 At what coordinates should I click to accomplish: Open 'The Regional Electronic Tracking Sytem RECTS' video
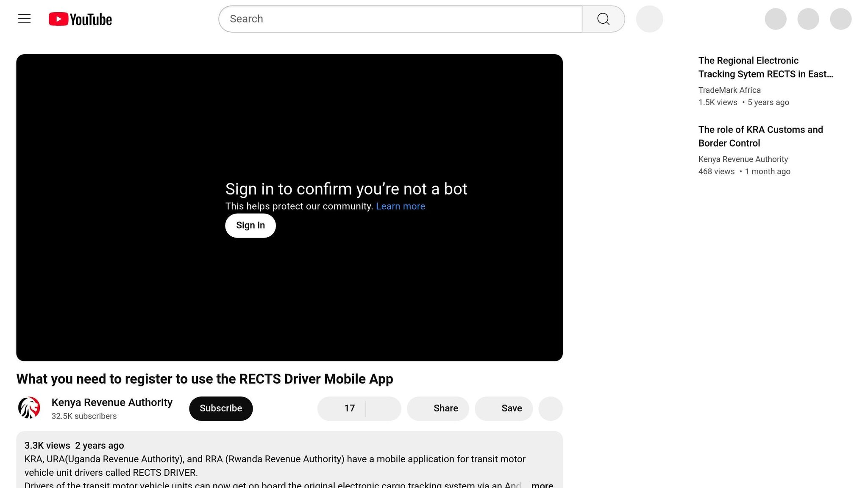pyautogui.click(x=765, y=67)
